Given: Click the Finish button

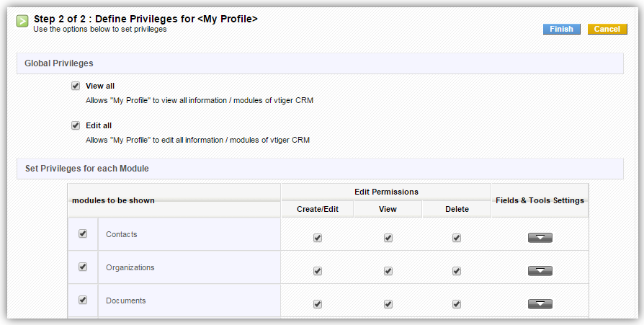Looking at the screenshot, I should pos(561,30).
